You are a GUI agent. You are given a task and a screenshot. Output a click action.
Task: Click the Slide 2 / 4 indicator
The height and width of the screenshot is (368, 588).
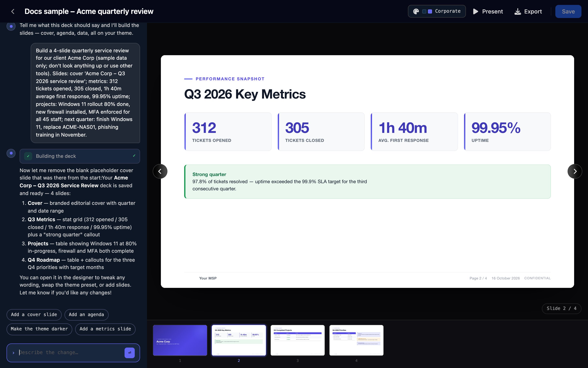561,308
